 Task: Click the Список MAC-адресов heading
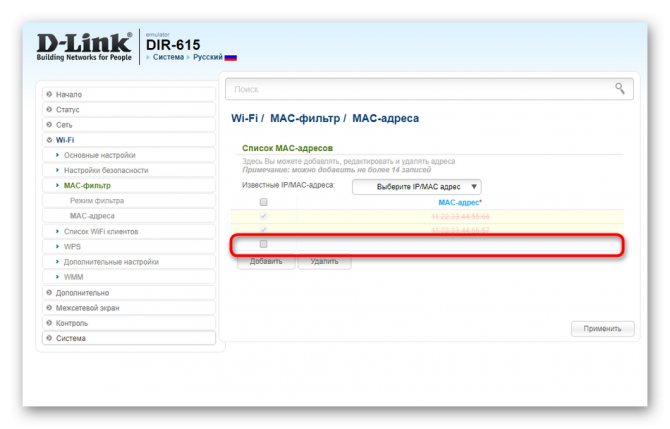click(x=287, y=148)
